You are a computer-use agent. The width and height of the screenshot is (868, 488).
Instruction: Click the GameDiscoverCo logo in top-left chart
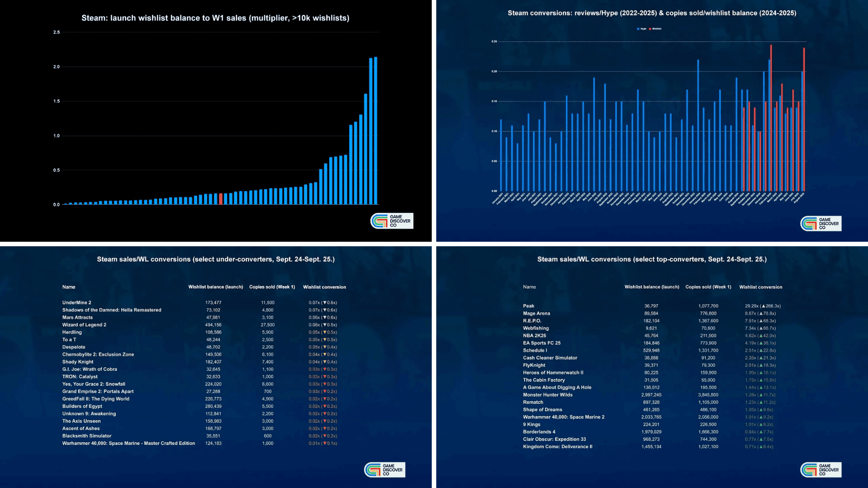392,221
